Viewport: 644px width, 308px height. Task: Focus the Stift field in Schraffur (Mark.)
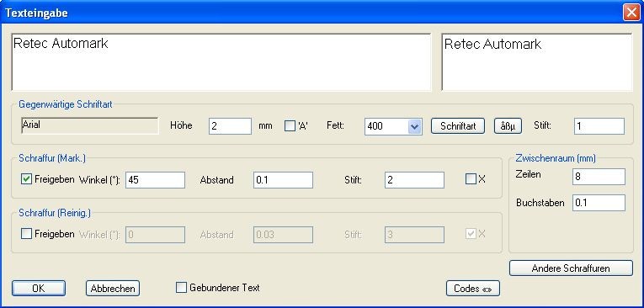(414, 180)
